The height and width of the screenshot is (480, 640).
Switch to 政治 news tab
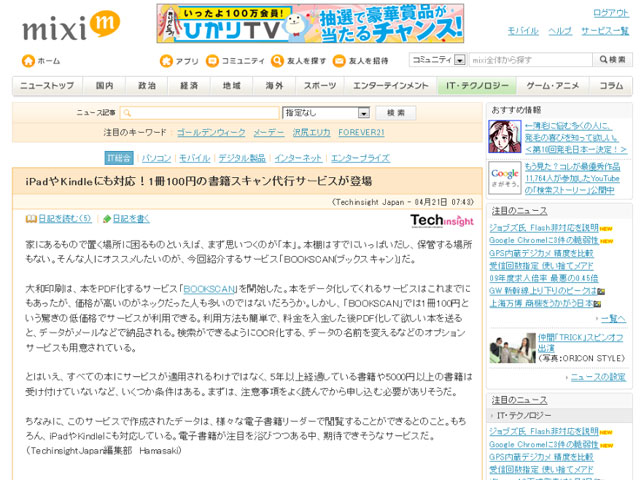(x=147, y=86)
